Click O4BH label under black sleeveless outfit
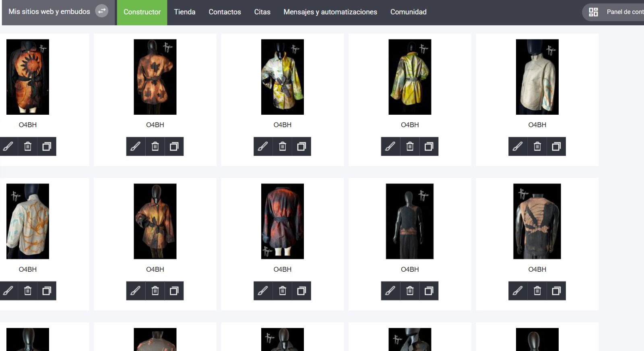This screenshot has height=351, width=644. coord(410,269)
